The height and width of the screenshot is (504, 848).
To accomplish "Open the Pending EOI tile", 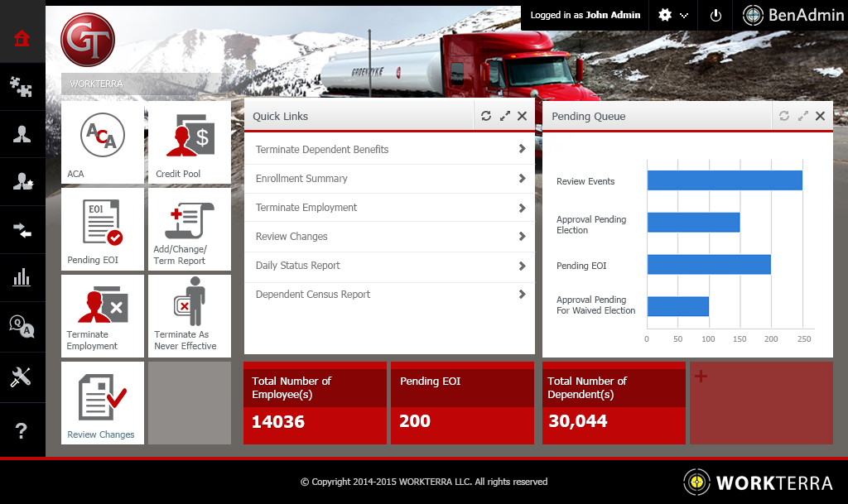I will [x=103, y=229].
